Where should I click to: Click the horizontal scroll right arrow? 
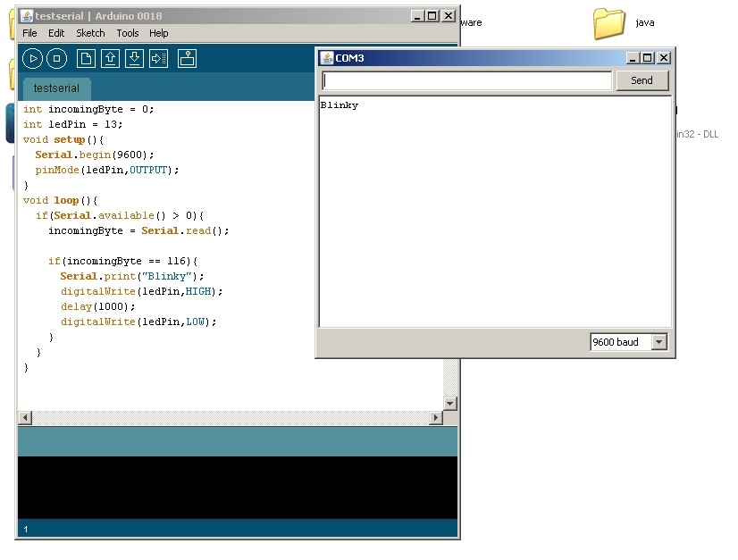tap(436, 417)
